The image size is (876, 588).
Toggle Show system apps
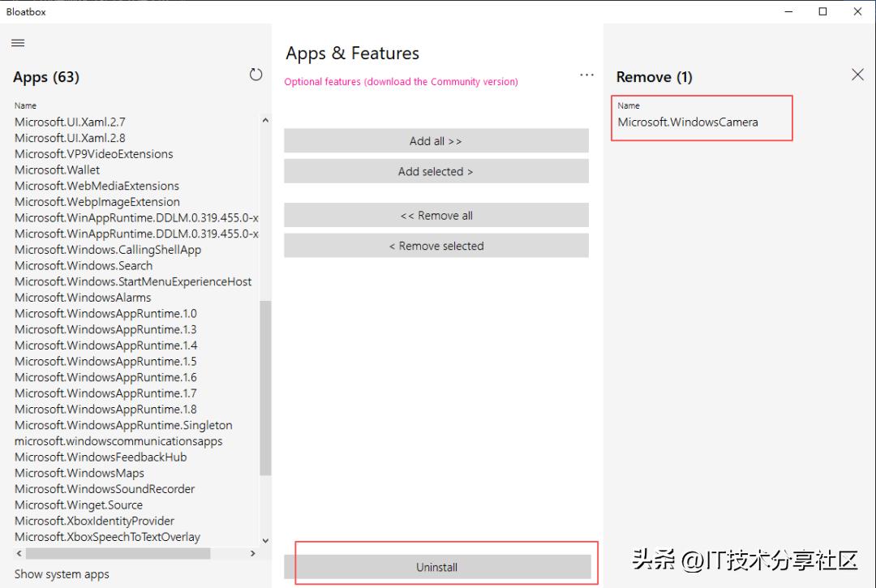(62, 574)
